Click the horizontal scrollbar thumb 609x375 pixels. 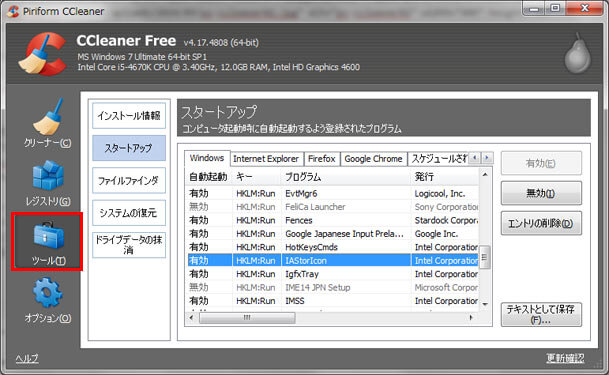coord(247,318)
